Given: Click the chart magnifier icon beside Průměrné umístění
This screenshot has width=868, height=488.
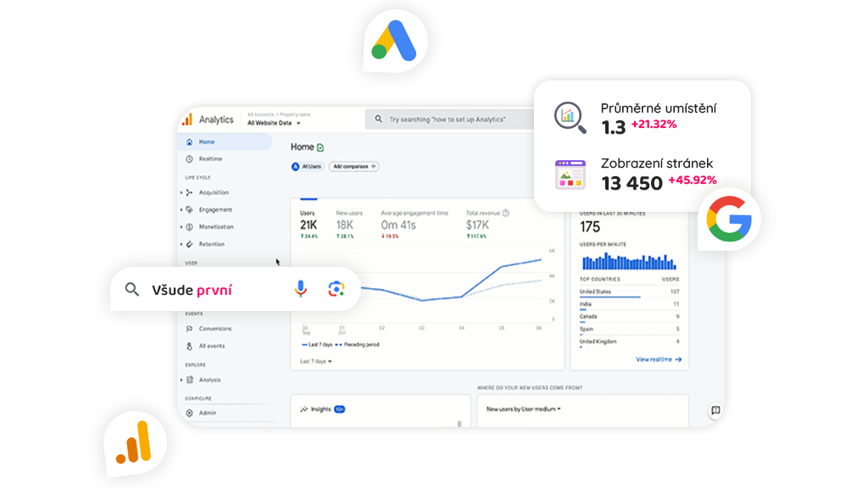Looking at the screenshot, I should point(570,117).
